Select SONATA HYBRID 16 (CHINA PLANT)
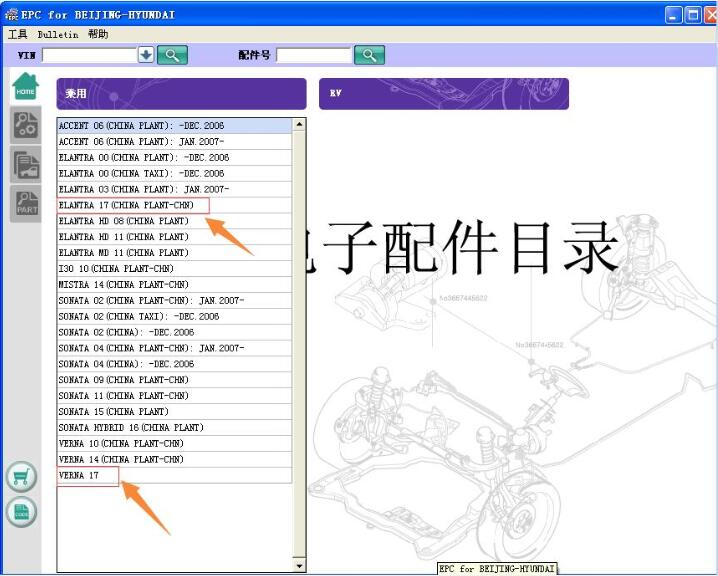Screen dimensions: 718x576 pyautogui.click(x=174, y=427)
